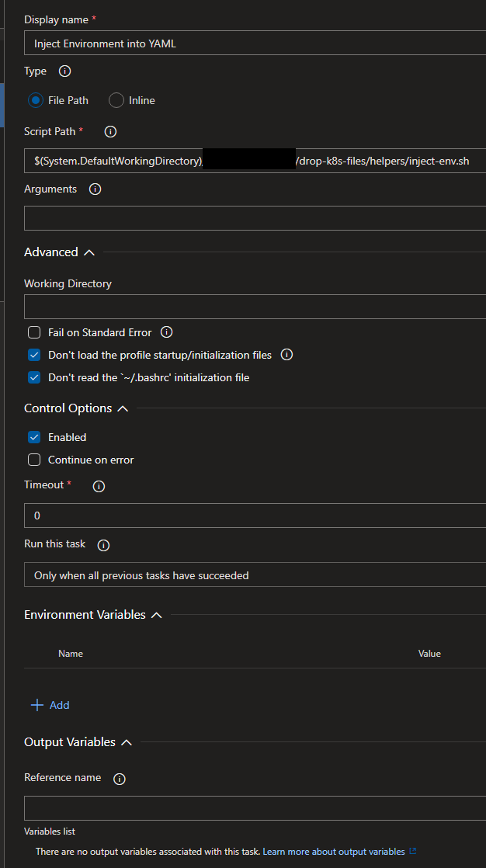Click the Working Directory label
Image resolution: width=486 pixels, height=868 pixels.
tap(68, 284)
